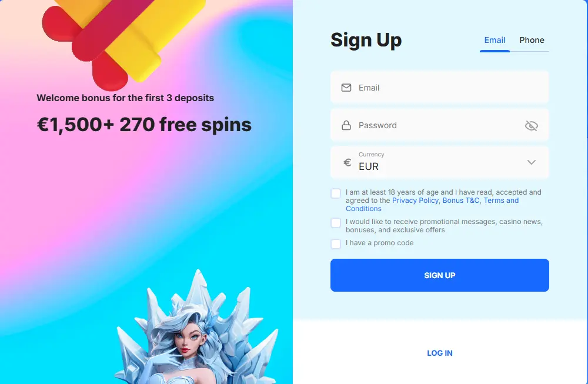Click the blue SIGN UP button
Screen dimensions: 588x384
coord(439,275)
